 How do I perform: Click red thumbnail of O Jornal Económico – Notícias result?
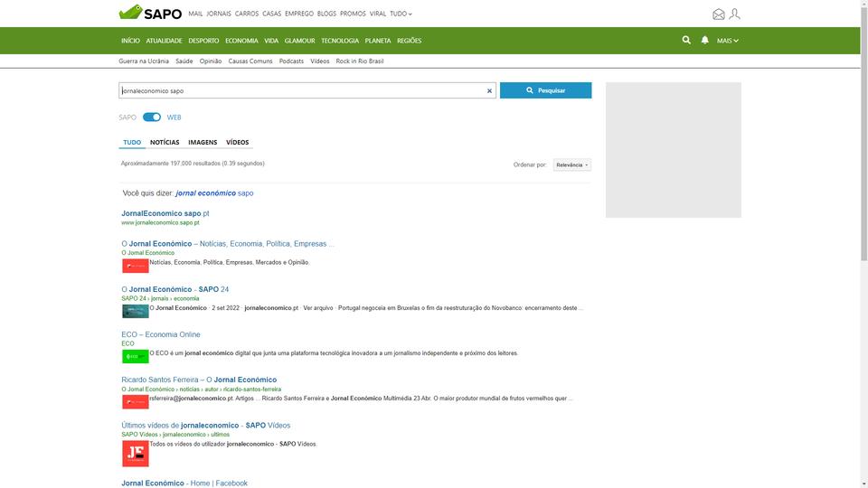click(x=136, y=266)
